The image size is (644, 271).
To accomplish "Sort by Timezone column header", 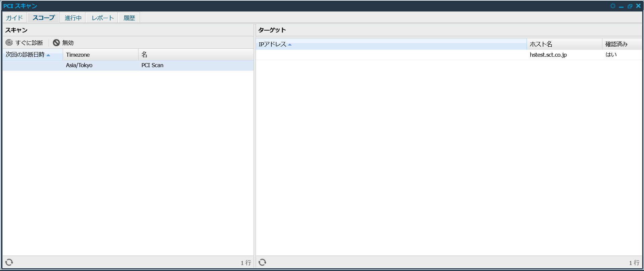I will [x=101, y=55].
